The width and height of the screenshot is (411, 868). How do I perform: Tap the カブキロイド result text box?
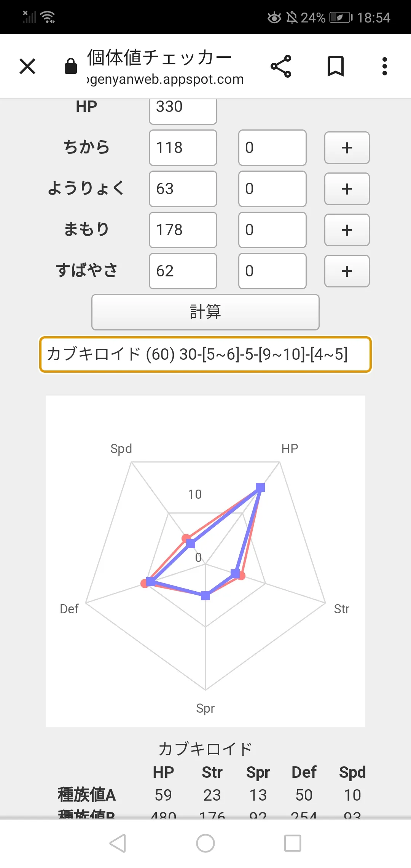205,354
